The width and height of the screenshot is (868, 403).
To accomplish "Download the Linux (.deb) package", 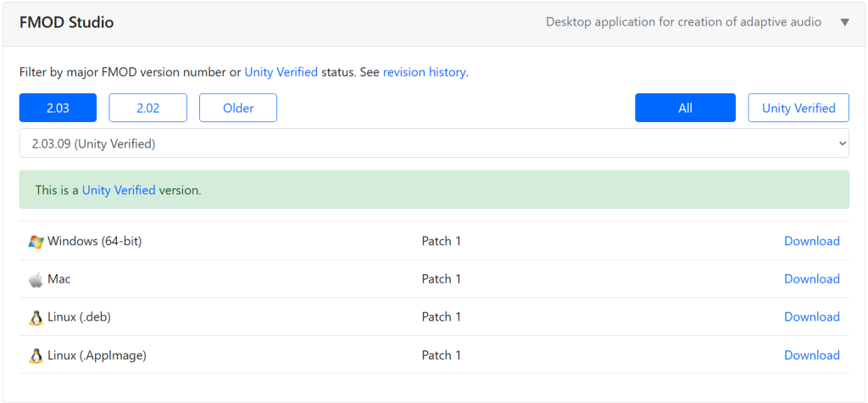I will tap(812, 316).
